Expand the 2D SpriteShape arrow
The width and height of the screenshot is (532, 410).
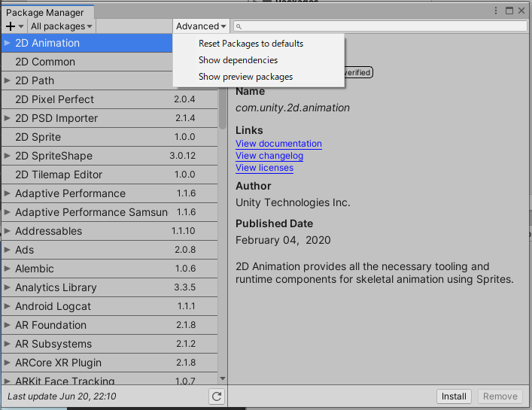pos(7,156)
